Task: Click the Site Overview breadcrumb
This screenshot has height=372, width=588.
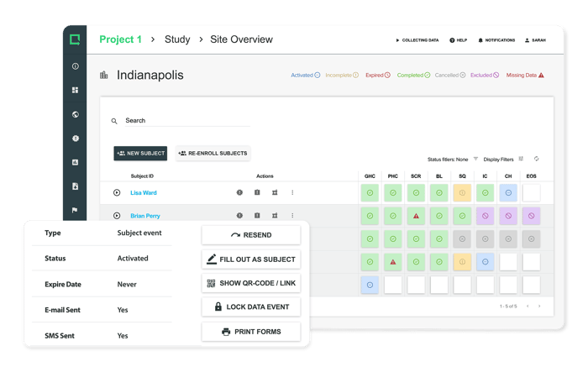Action: pos(242,39)
